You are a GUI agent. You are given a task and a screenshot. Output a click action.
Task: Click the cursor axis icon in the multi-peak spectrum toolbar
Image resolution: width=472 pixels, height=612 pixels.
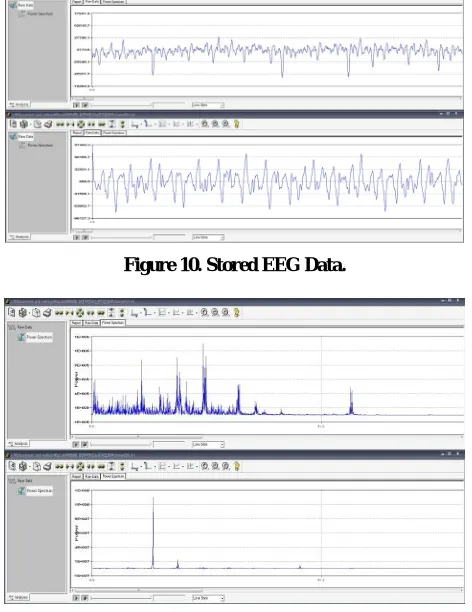pos(135,313)
